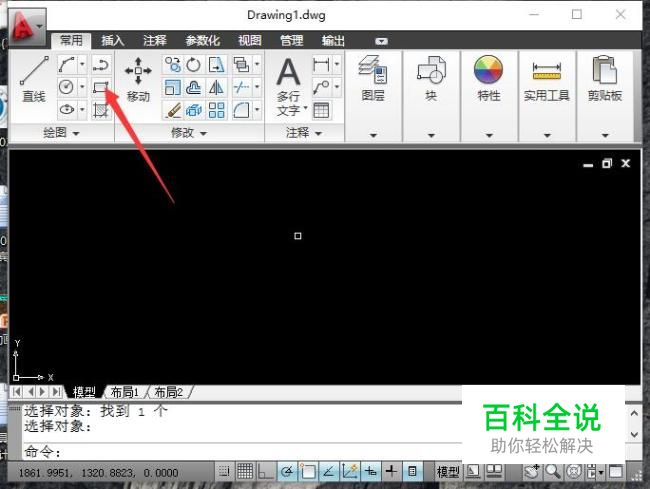Screen dimensions: 650x489
Task: Activate the Move (移动) tool
Action: [138, 80]
